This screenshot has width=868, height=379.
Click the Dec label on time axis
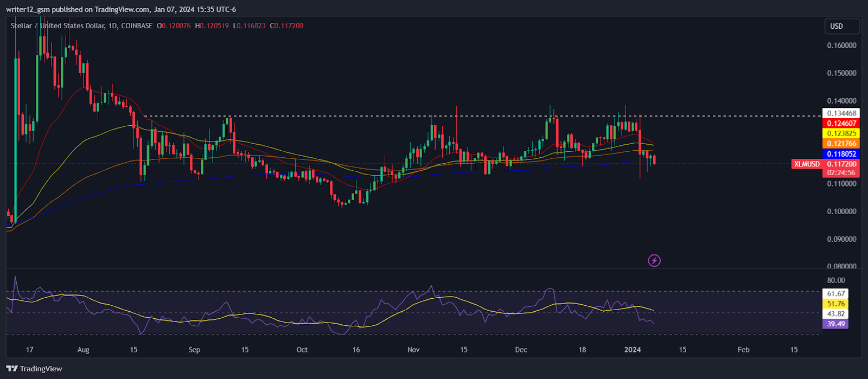pos(521,350)
